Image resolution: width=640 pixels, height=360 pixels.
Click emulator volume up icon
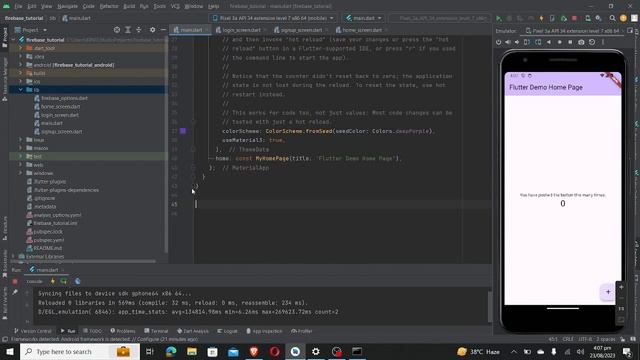[508, 42]
